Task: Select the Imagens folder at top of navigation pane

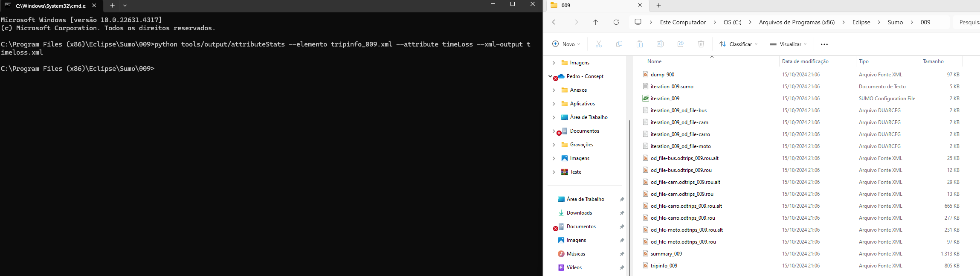Action: point(575,63)
